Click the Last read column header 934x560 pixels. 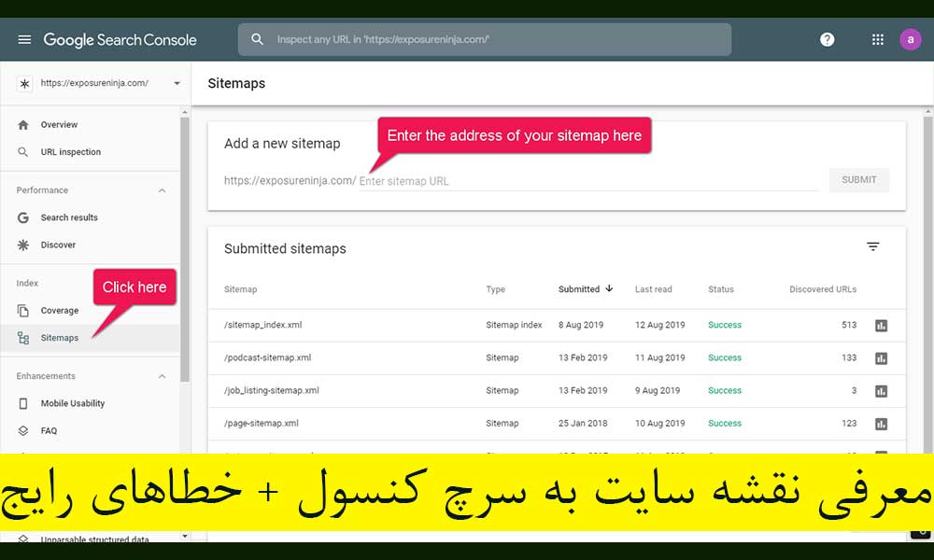click(654, 289)
